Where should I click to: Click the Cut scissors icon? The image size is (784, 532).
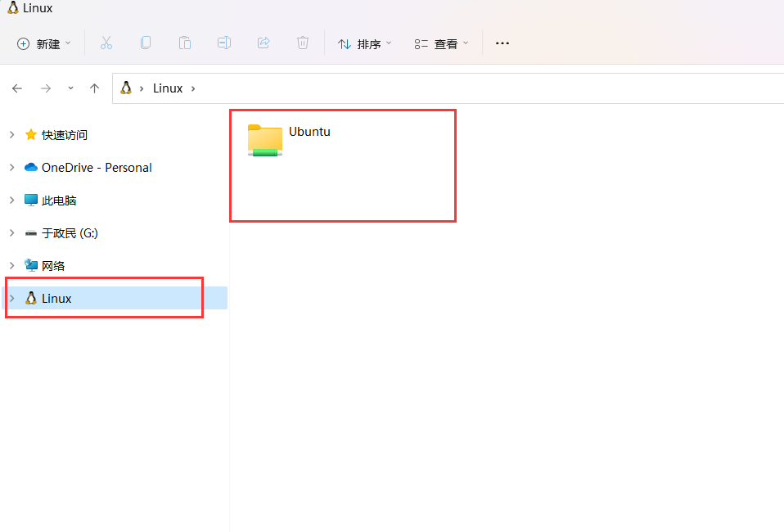(x=106, y=43)
